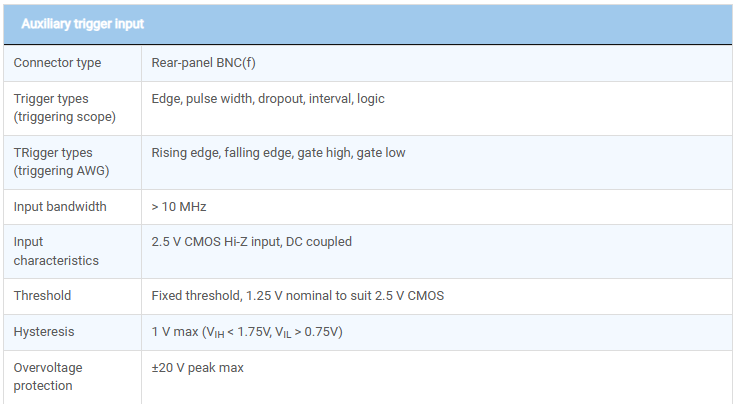Click the 'Auxiliary trigger input' table header
Viewport: 736px width, 409px height.
click(x=84, y=23)
